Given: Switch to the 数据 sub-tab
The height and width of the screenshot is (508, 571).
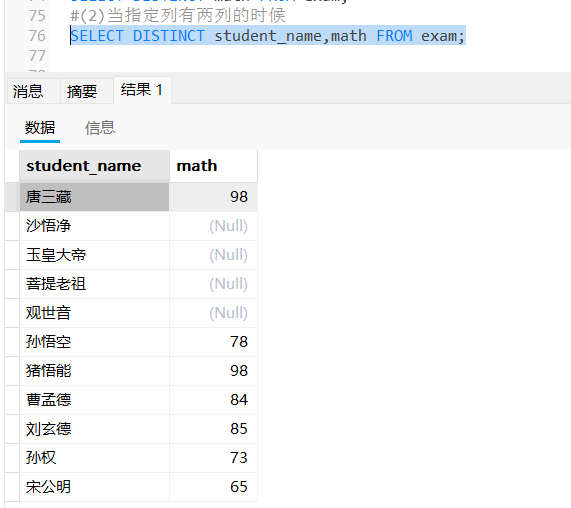Looking at the screenshot, I should (40, 128).
